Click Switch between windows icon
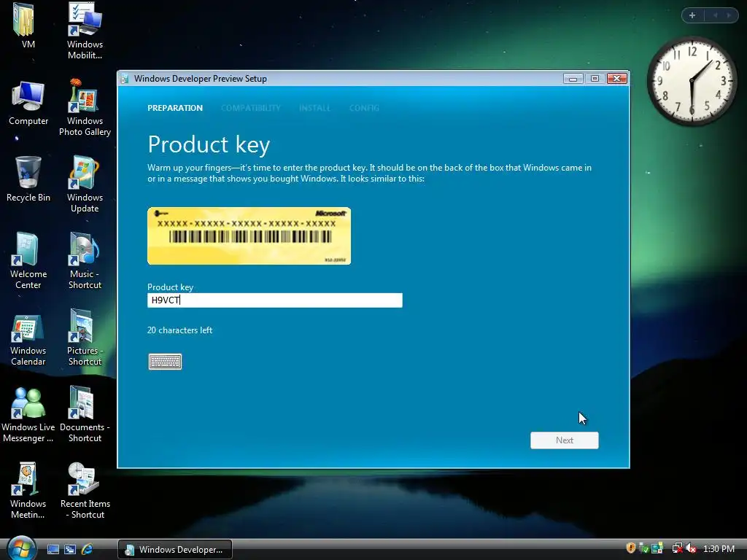Image resolution: width=747 pixels, height=560 pixels. (x=70, y=549)
